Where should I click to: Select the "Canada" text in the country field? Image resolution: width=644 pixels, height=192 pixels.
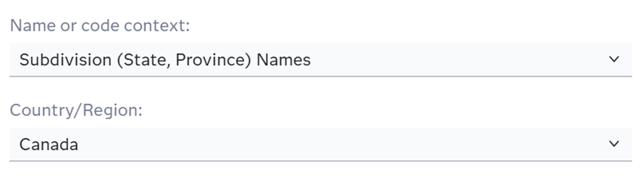pos(49,145)
